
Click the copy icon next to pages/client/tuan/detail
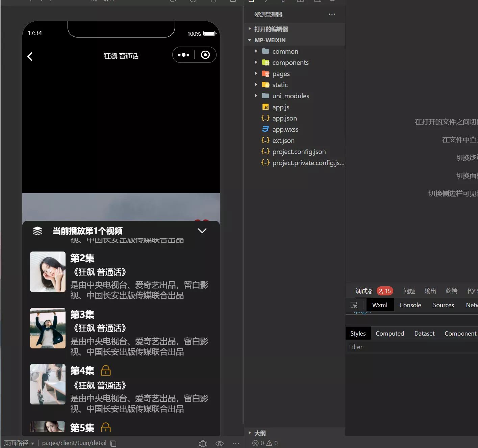point(113,443)
